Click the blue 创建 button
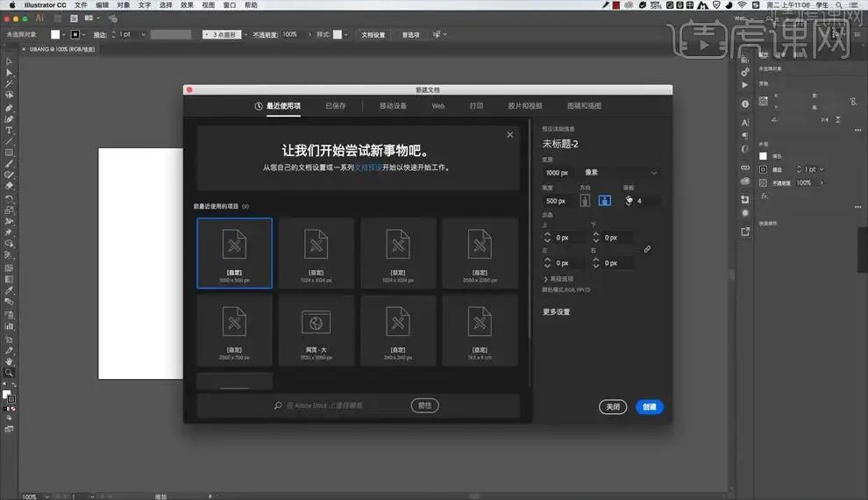 (x=649, y=407)
